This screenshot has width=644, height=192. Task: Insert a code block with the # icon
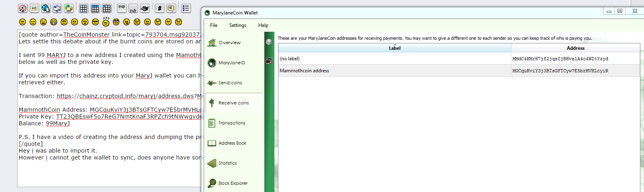click(x=159, y=8)
